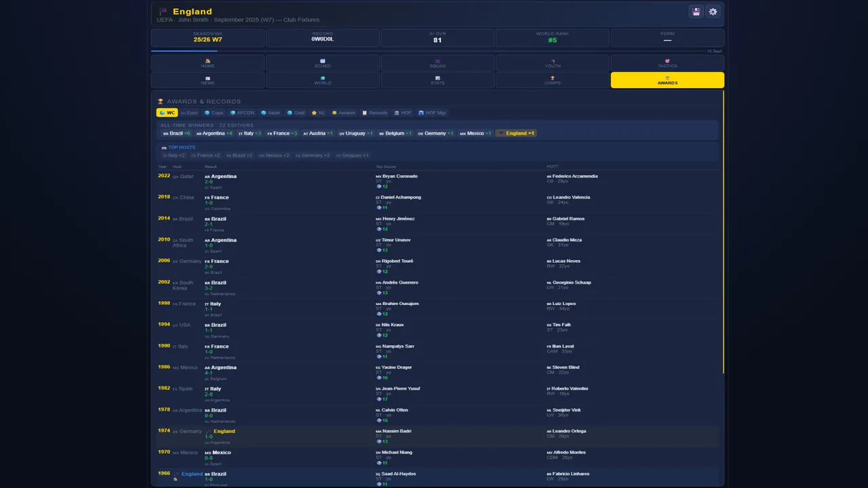868x488 pixels.
Task: Open the SCHED navigation tab
Action: (x=323, y=63)
